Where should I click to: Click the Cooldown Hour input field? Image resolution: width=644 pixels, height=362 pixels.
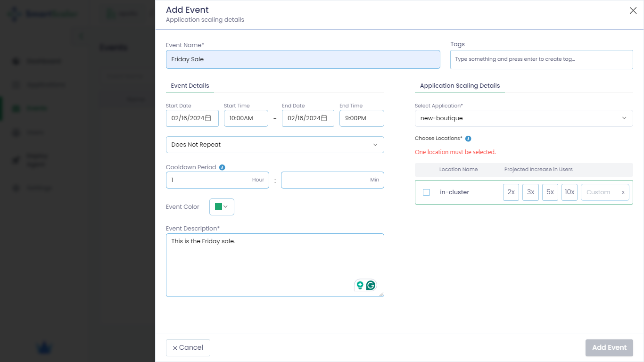217,180
